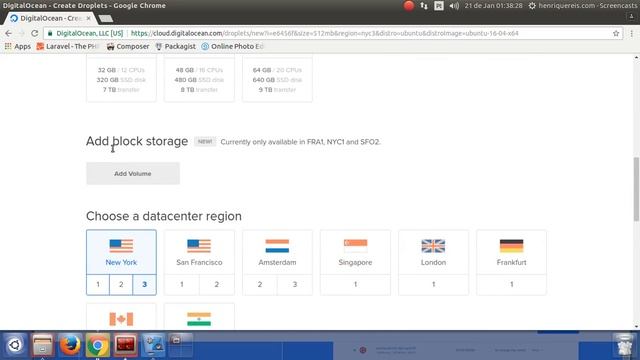This screenshot has height=360, width=640.
Task: Choose the San Francisco datacenter region
Action: pos(199,252)
